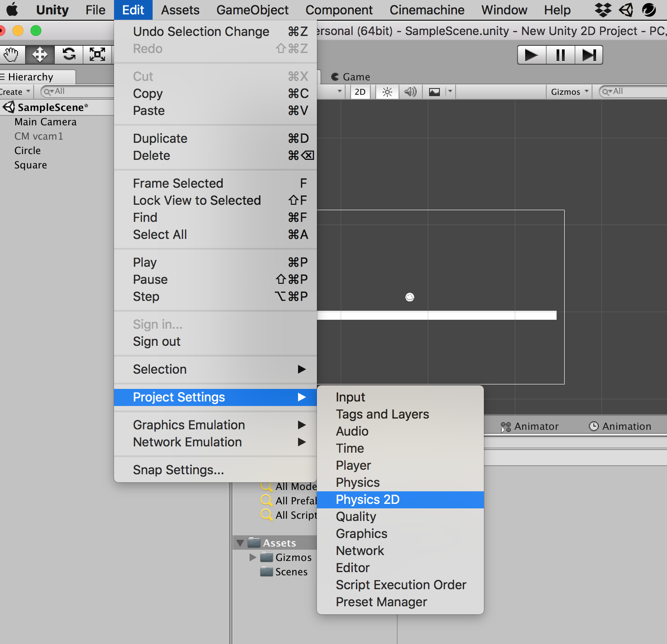Expand the Selection submenu
Viewport: 667px width, 644px height.
[215, 369]
